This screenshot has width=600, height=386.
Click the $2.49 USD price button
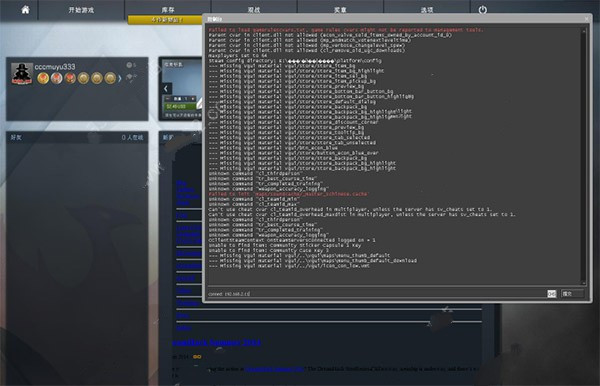pyautogui.click(x=180, y=106)
